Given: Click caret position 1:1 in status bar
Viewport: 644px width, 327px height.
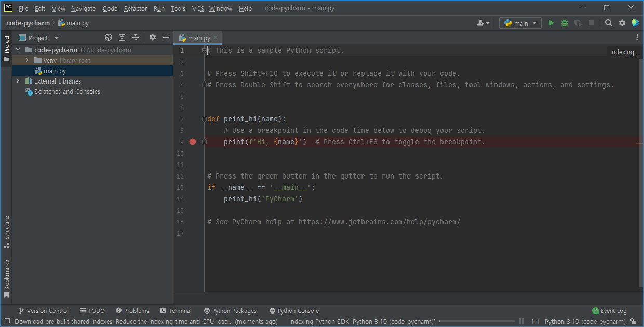Looking at the screenshot, I should click(x=535, y=322).
